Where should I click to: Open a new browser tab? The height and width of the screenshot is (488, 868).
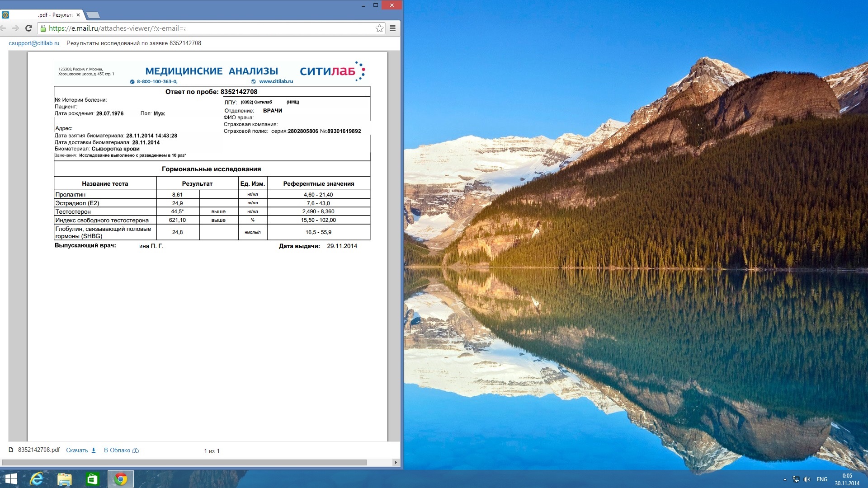92,15
